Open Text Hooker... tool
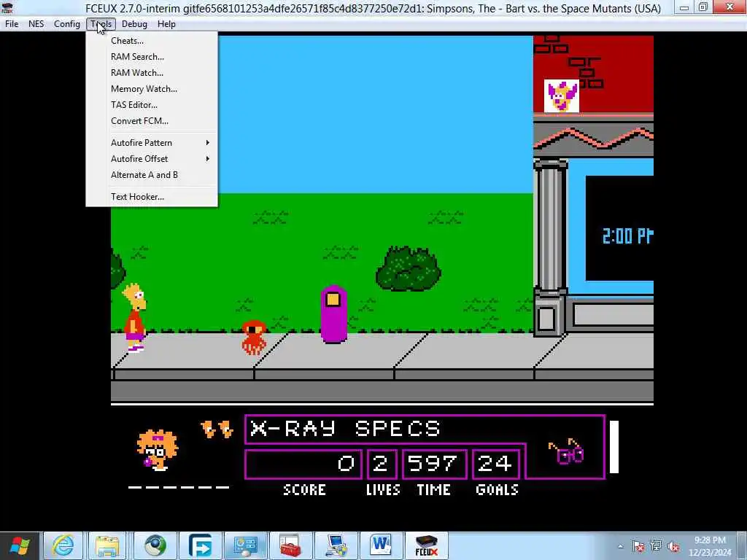The width and height of the screenshot is (747, 560). [152, 197]
